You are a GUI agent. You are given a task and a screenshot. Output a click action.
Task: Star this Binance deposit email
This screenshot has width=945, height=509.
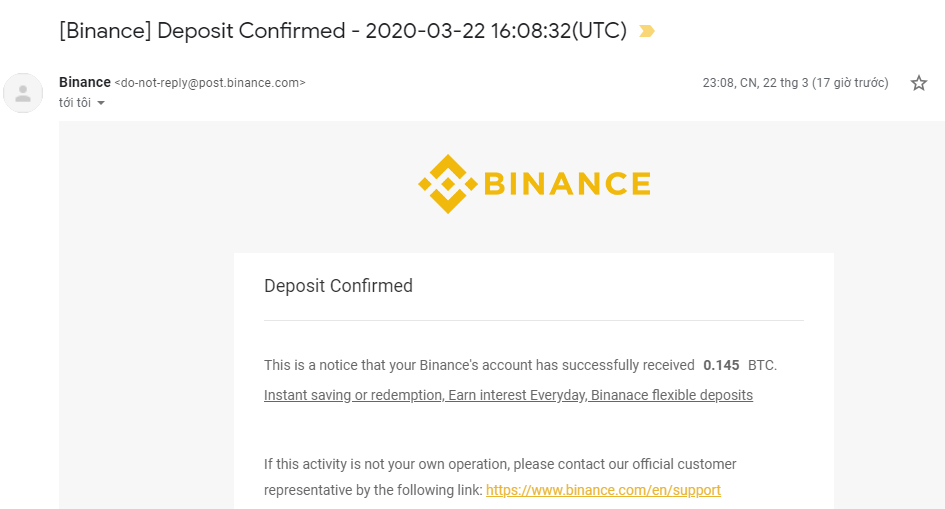pyautogui.click(x=919, y=83)
